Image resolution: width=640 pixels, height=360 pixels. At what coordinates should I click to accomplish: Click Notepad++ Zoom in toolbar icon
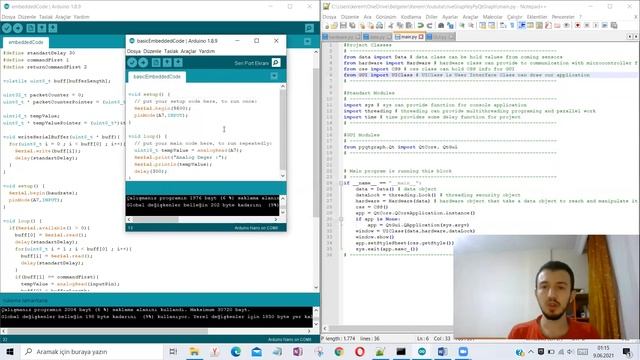(462, 25)
